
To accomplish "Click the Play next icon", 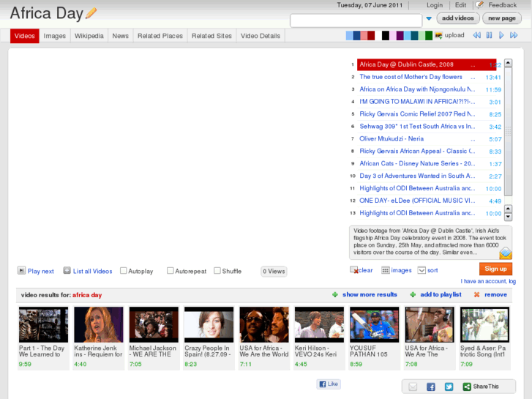I will 21,271.
